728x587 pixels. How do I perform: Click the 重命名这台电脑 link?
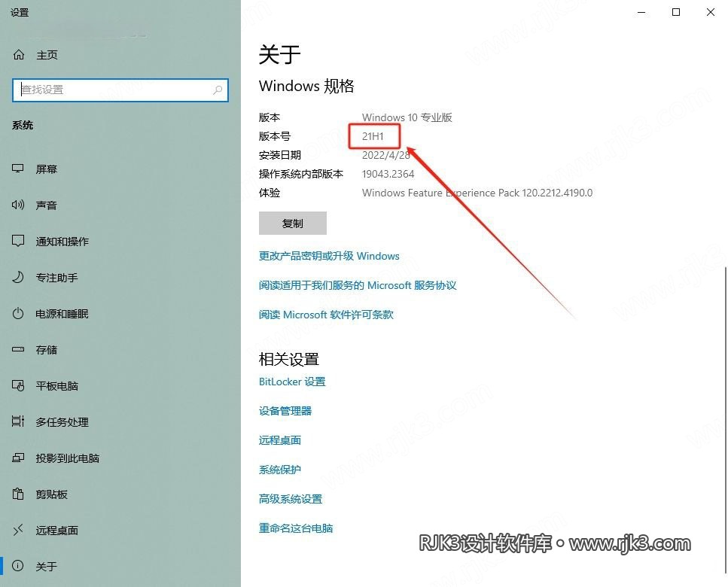tap(296, 528)
